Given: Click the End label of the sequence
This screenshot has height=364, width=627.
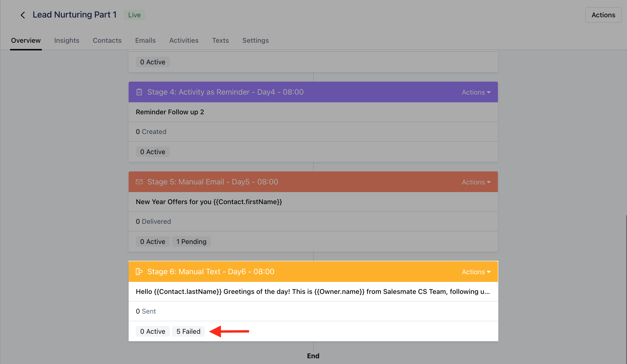Looking at the screenshot, I should (313, 356).
